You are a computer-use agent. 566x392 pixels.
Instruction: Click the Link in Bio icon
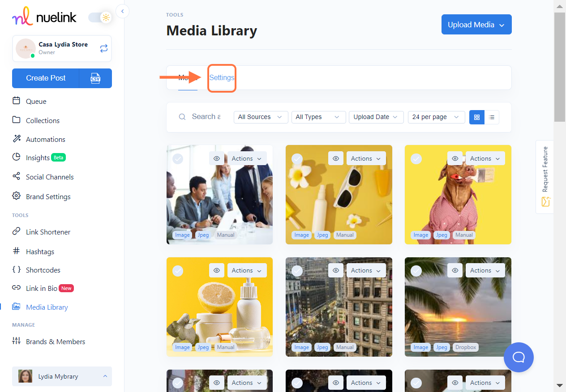[x=17, y=288]
